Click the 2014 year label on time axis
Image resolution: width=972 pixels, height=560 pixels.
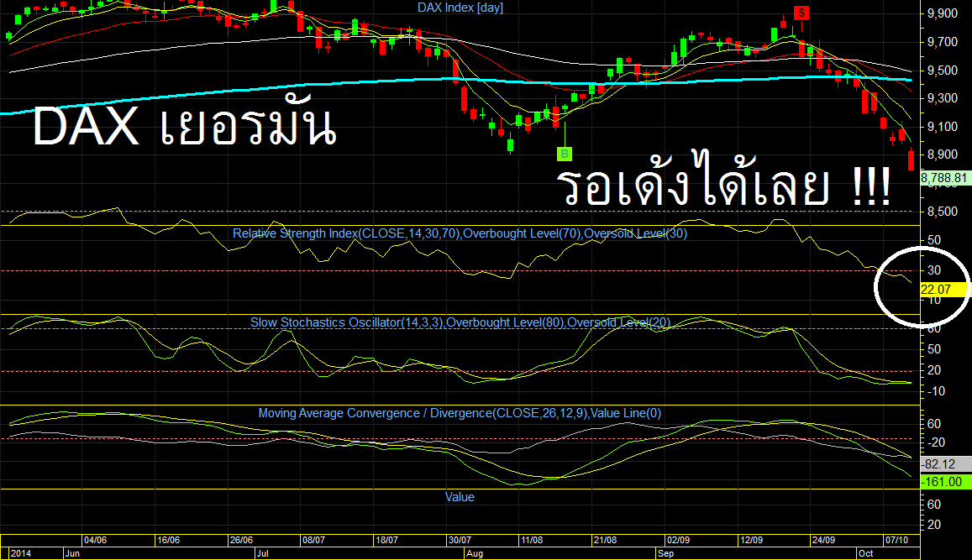point(20,553)
